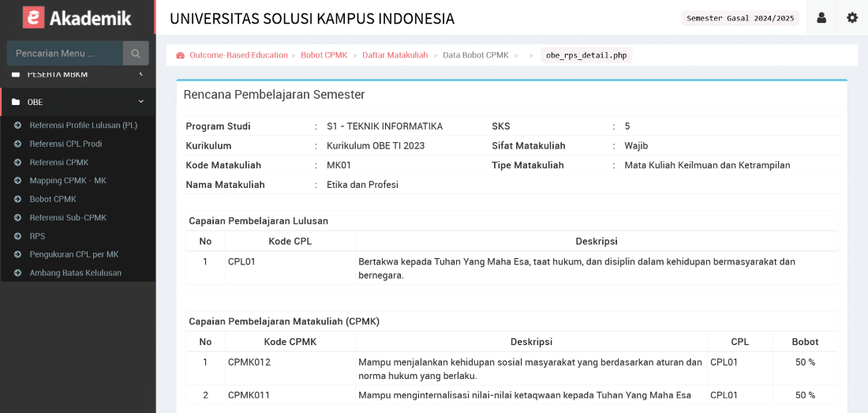
Task: Open Mapping CPMK - MK menu item
Action: coord(68,181)
